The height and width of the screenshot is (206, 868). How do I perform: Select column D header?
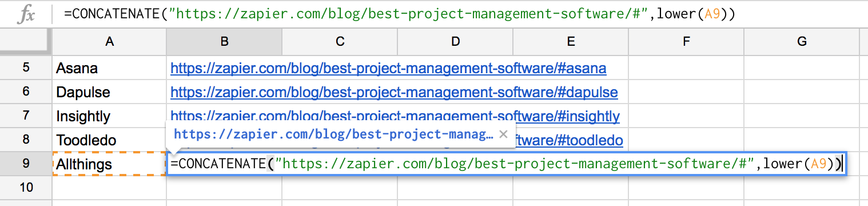pyautogui.click(x=455, y=41)
